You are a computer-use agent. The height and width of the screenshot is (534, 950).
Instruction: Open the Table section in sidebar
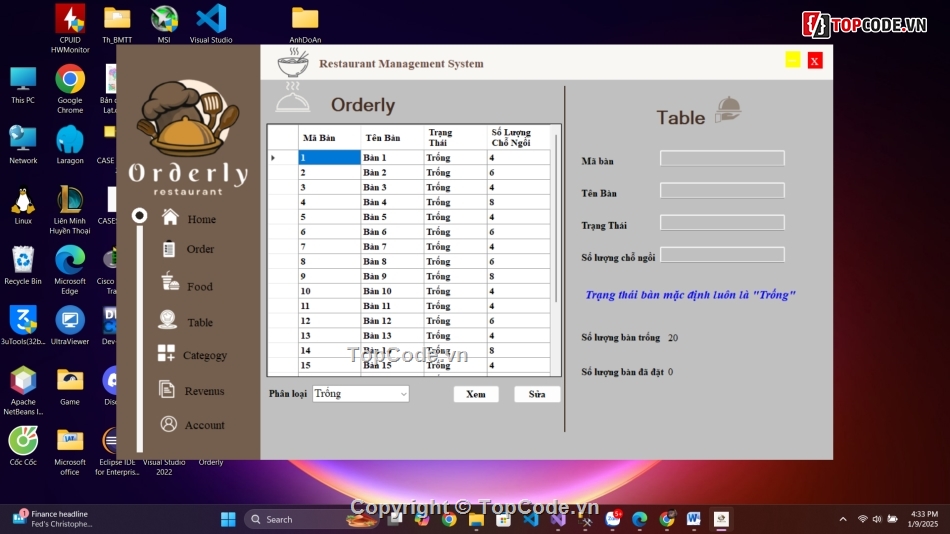pos(199,322)
